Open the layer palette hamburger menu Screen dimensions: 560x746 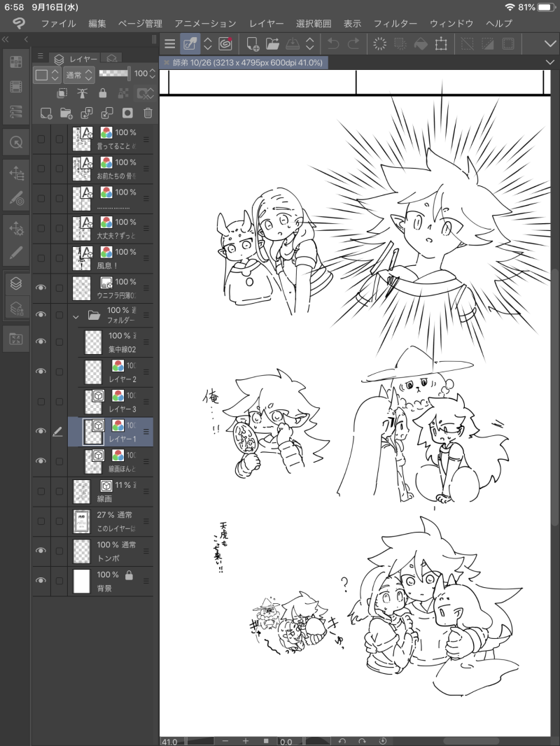click(x=41, y=56)
